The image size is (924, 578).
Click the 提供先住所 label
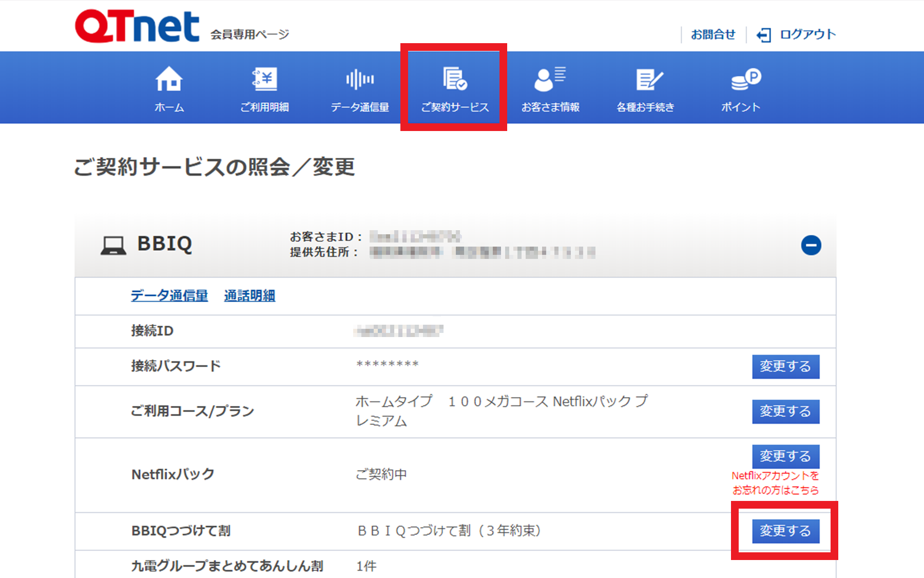tap(324, 252)
